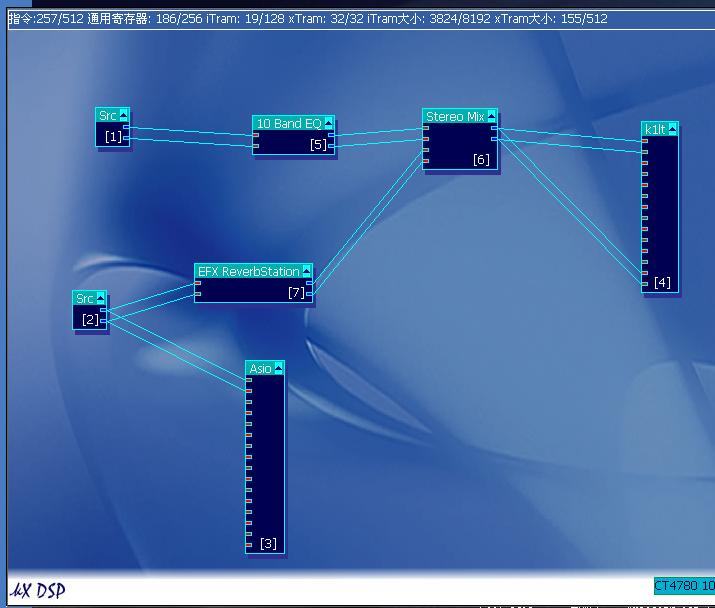Click bottom output pin of Src [2]

click(104, 321)
